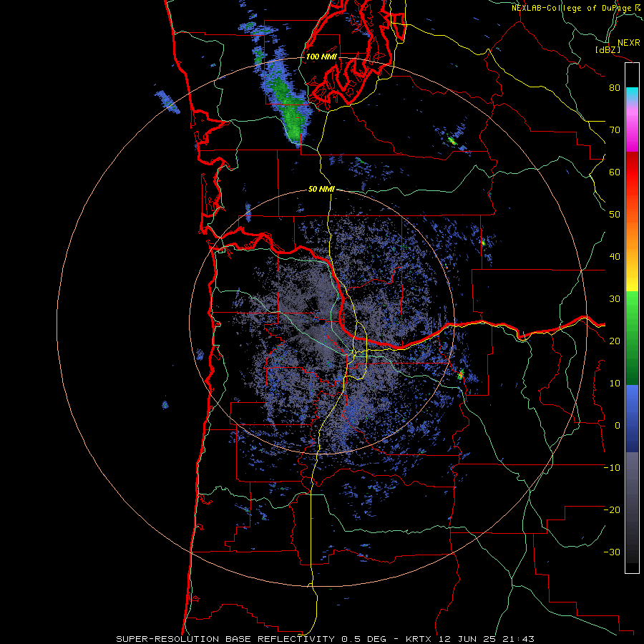
Task: Click the 20 value on dBZ scale
Action: 615,341
